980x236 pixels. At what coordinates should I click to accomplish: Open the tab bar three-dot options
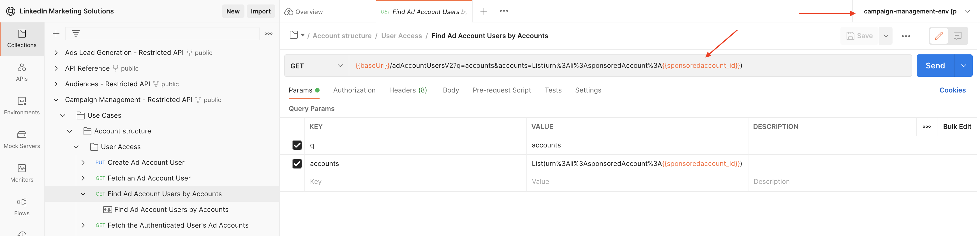point(504,11)
